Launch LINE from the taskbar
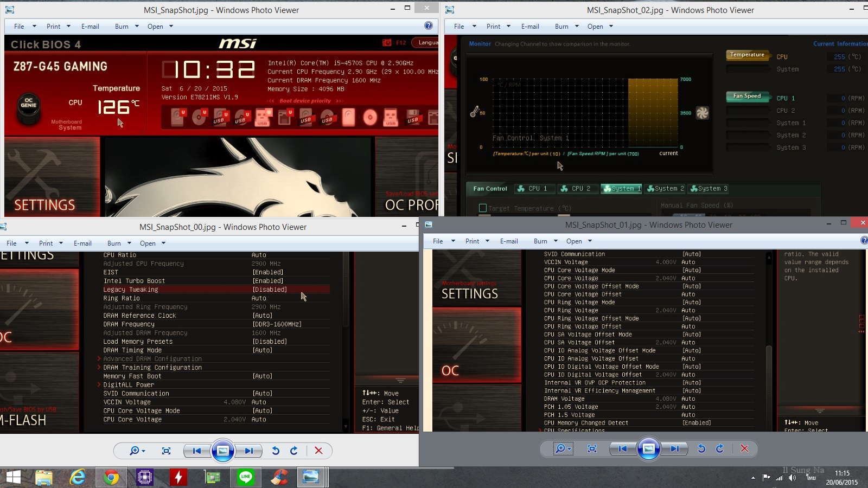868x488 pixels. pyautogui.click(x=245, y=477)
